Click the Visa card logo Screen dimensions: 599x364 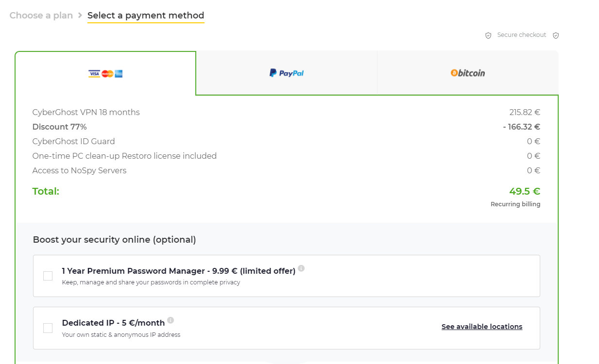click(94, 74)
